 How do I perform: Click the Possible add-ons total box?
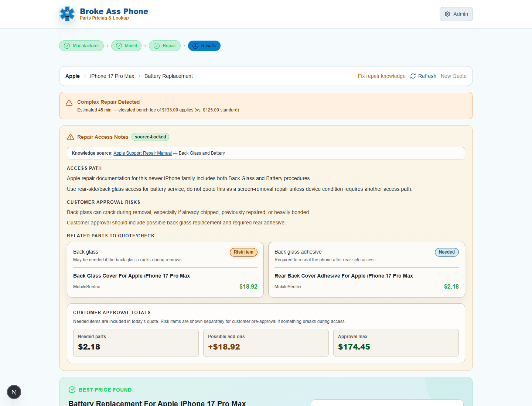point(266,343)
